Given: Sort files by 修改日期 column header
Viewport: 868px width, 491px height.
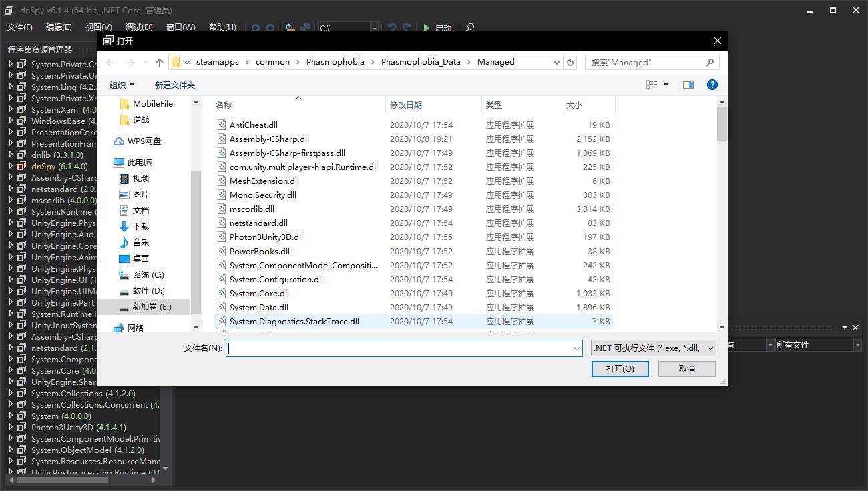Looking at the screenshot, I should (x=406, y=105).
